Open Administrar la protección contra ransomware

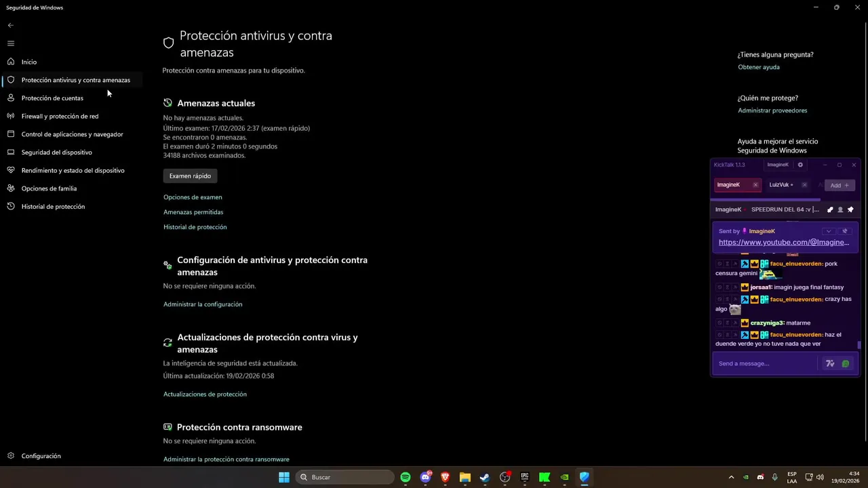coord(226,459)
